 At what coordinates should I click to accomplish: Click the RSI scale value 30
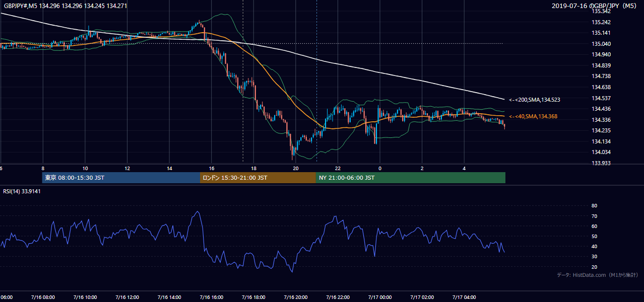[x=594, y=257]
